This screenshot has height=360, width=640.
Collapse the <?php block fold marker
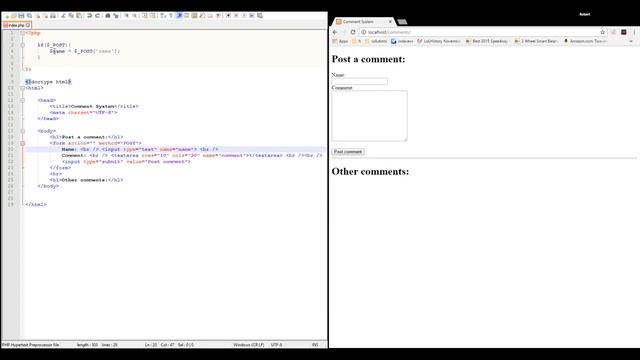click(23, 33)
